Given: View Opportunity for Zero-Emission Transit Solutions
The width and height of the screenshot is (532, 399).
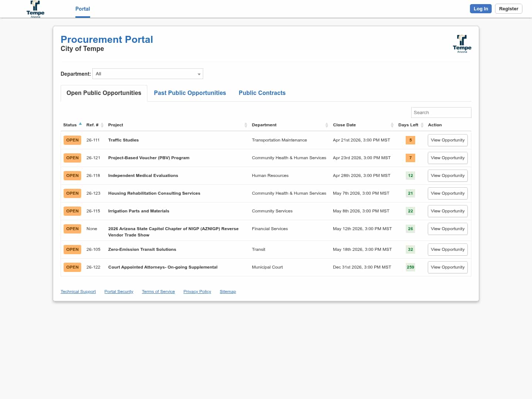Looking at the screenshot, I should pyautogui.click(x=447, y=250).
